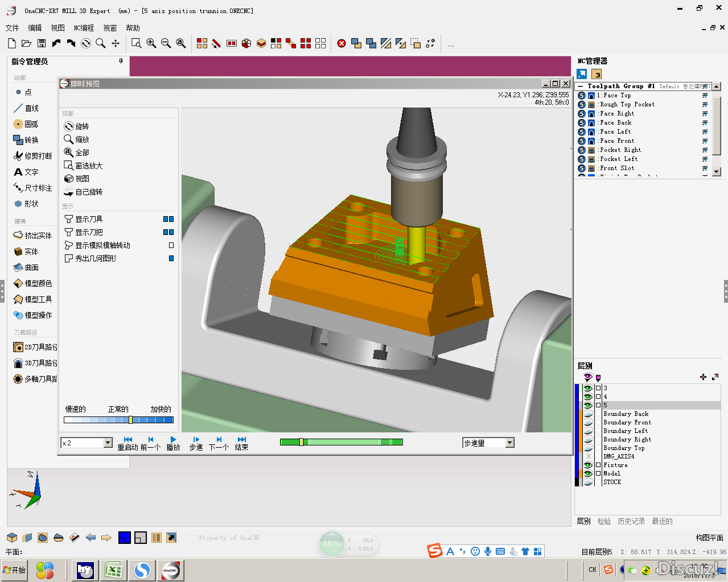This screenshot has width=728, height=582.
Task: Open the 编辑 menu
Action: pos(35,28)
